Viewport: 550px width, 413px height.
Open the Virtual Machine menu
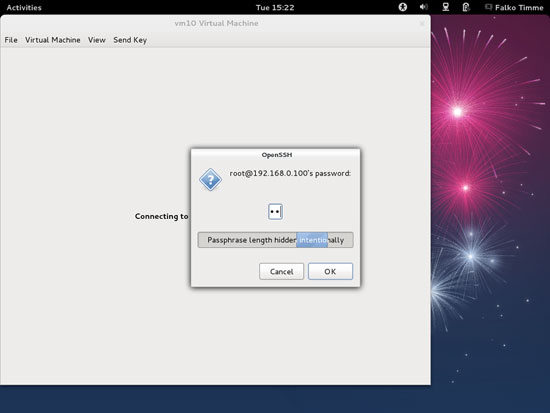53,40
